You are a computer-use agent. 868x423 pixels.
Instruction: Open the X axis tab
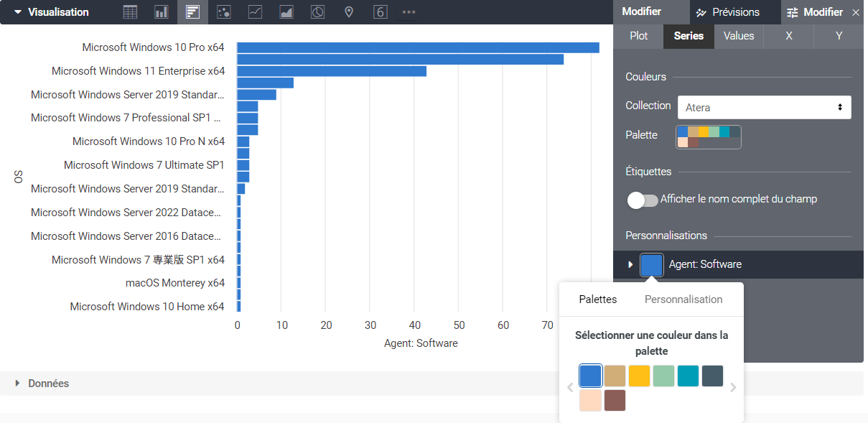(789, 36)
